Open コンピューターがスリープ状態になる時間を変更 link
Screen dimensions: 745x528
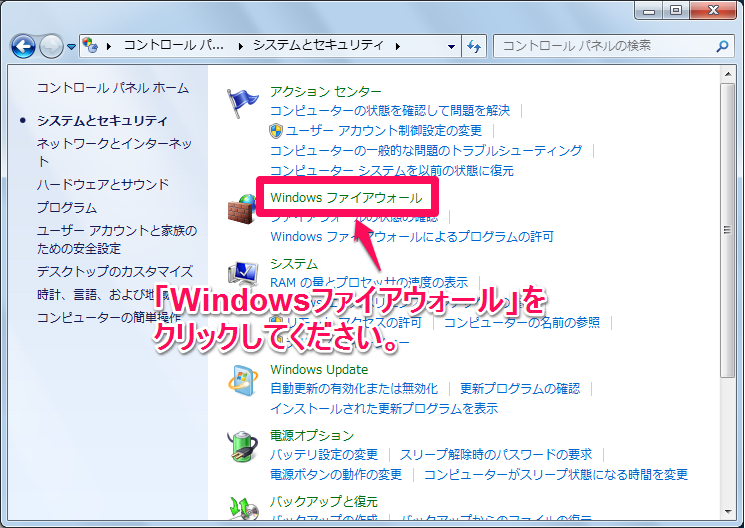point(555,474)
